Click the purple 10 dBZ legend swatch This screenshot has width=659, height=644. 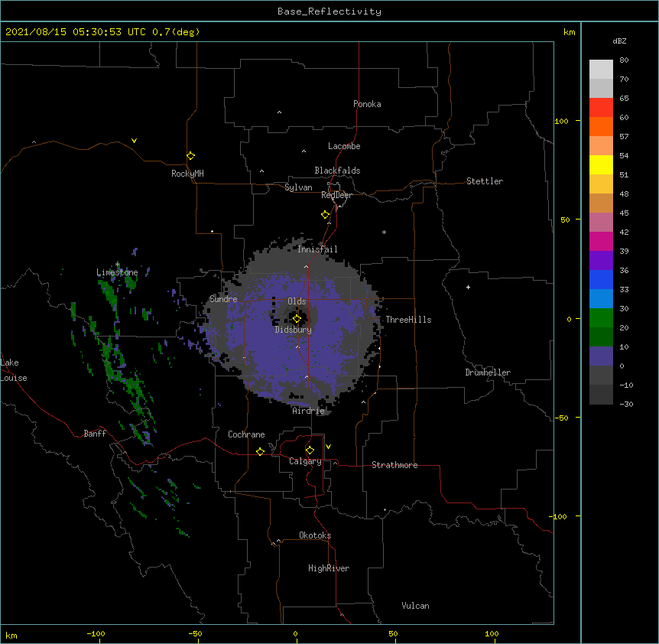[x=601, y=356]
